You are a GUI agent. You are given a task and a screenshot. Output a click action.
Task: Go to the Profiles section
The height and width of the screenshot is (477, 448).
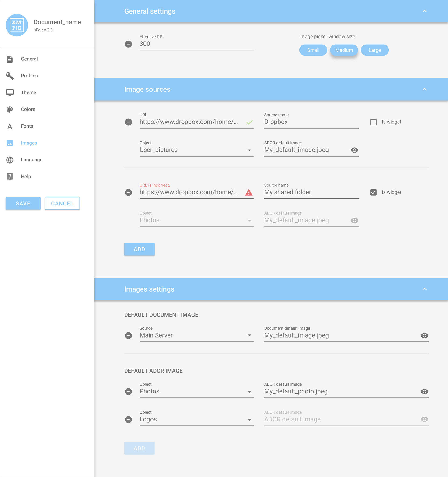tap(29, 76)
